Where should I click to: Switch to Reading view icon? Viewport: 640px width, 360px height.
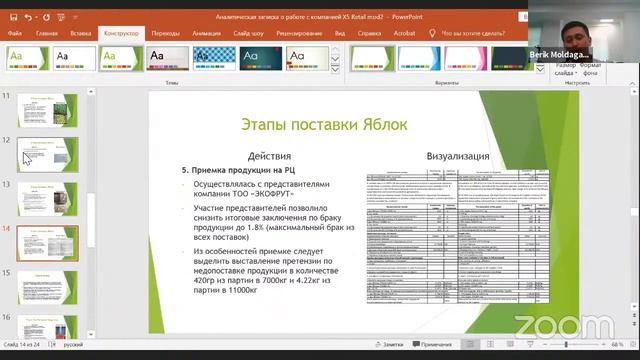click(510, 344)
